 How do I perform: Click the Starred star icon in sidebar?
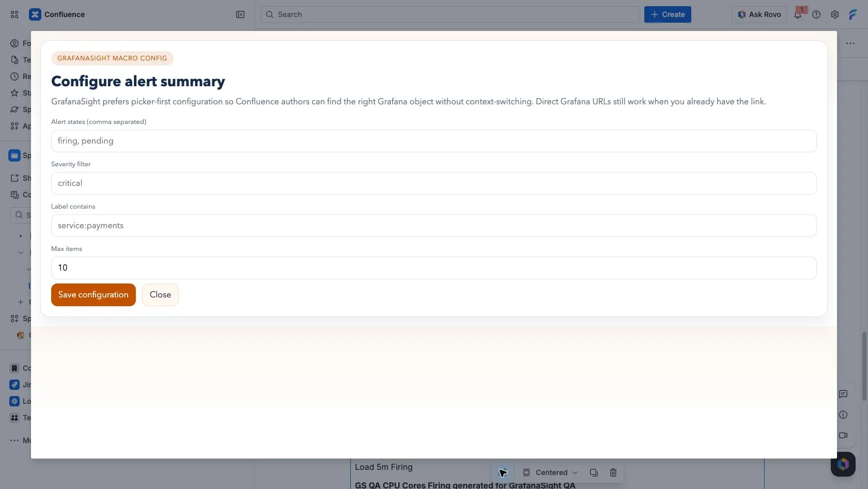point(14,93)
